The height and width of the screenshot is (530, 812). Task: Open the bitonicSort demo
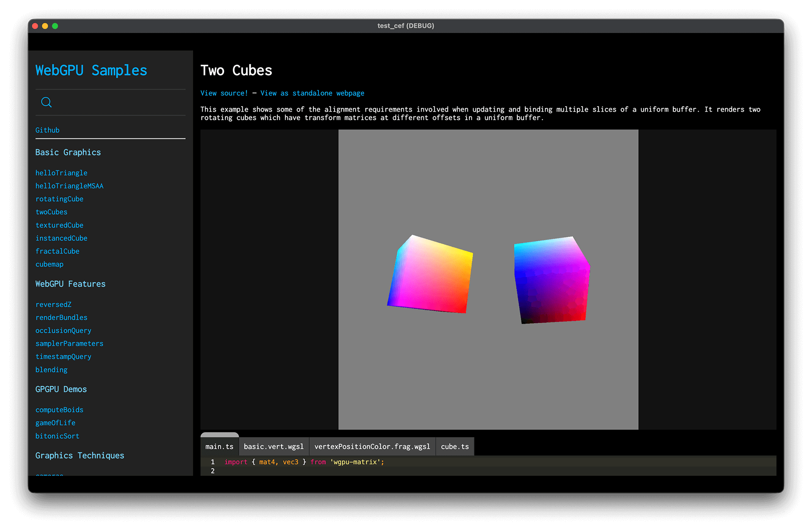pos(58,436)
